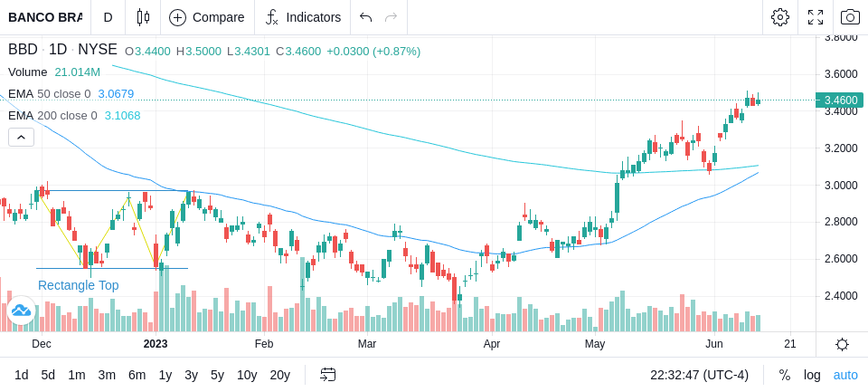Enter fullscreen mode

816,17
